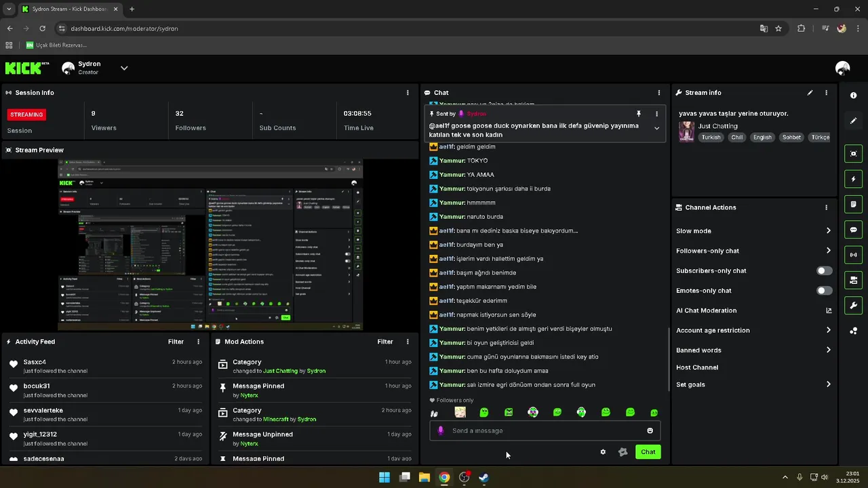Click inside the Send a message field
Viewport: 868px width, 488px height.
point(545,430)
